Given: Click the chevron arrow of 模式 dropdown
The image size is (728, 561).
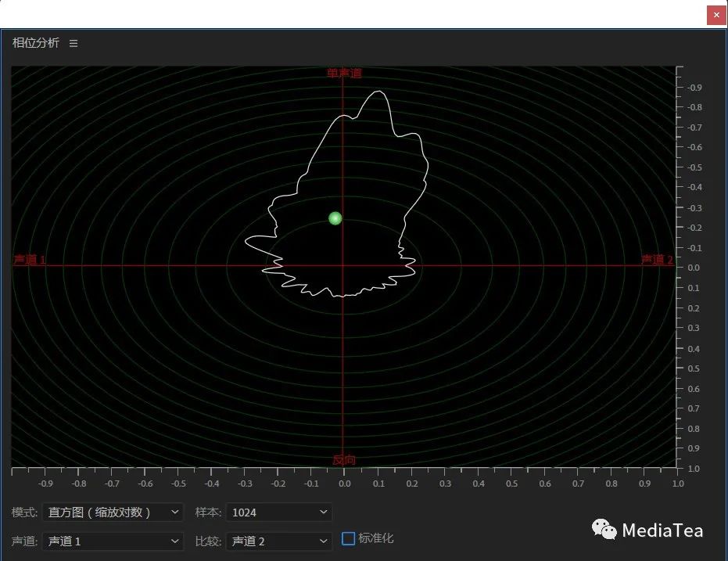Looking at the screenshot, I should [x=174, y=512].
